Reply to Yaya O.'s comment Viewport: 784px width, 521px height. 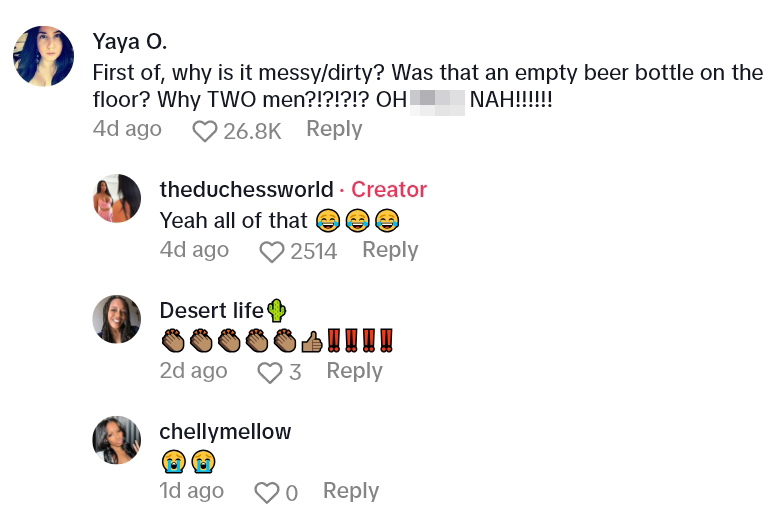click(x=334, y=129)
